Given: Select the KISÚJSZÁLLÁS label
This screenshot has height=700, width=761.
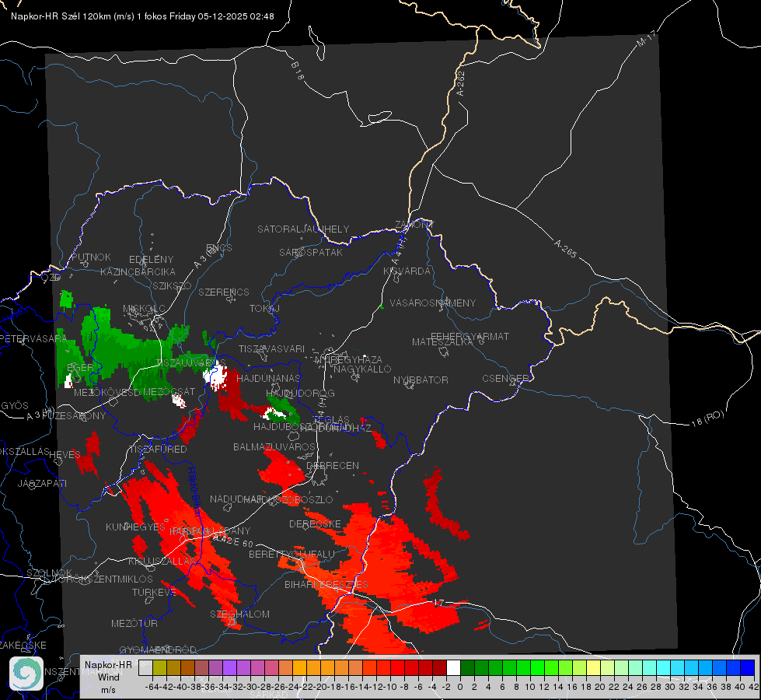Looking at the screenshot, I should pyautogui.click(x=162, y=561).
